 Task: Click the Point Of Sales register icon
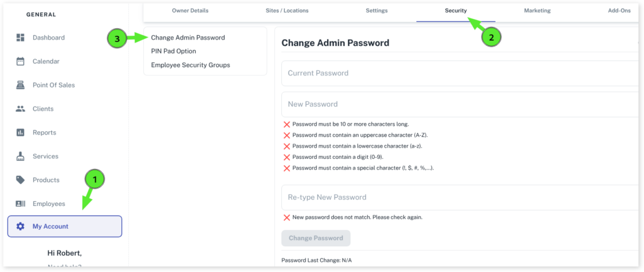(20, 85)
